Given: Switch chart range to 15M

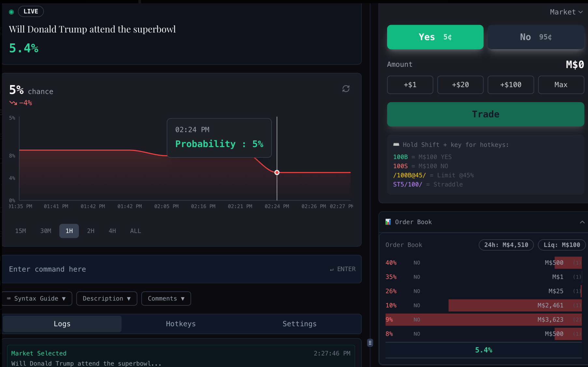Looking at the screenshot, I should [x=21, y=231].
